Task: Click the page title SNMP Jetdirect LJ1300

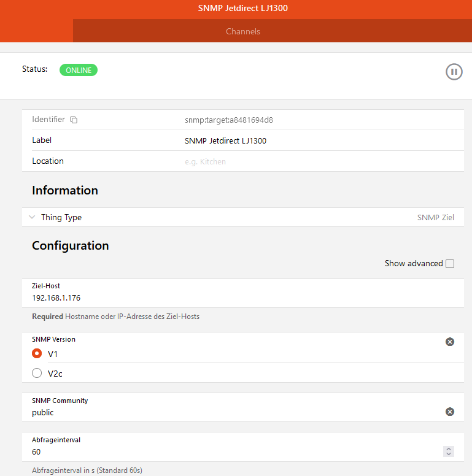Action: click(242, 9)
